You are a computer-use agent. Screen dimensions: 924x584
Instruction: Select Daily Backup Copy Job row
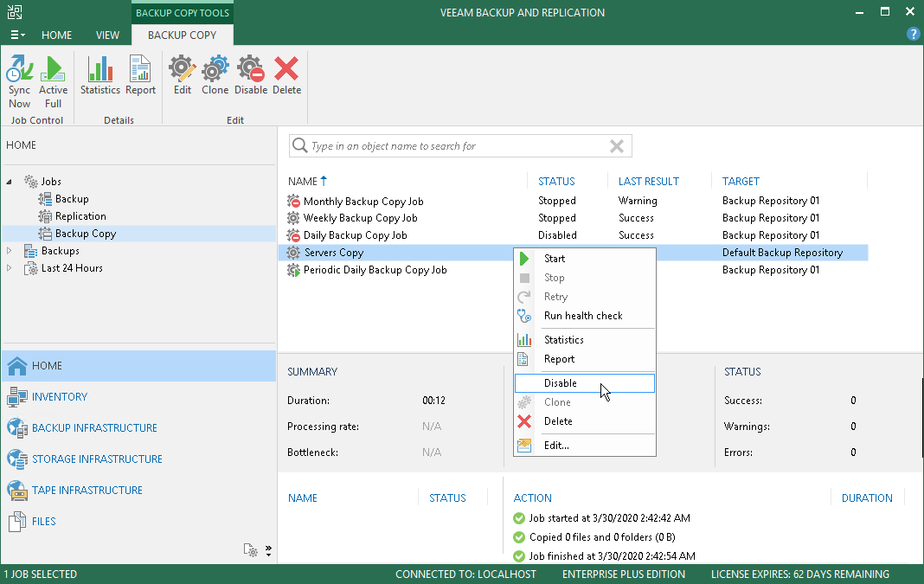coord(573,235)
